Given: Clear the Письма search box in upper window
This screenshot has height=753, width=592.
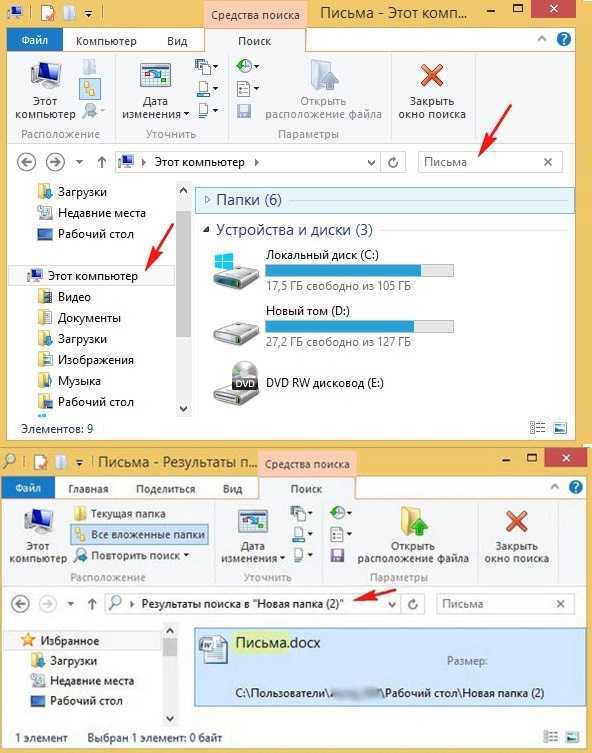Looking at the screenshot, I should coord(548,162).
